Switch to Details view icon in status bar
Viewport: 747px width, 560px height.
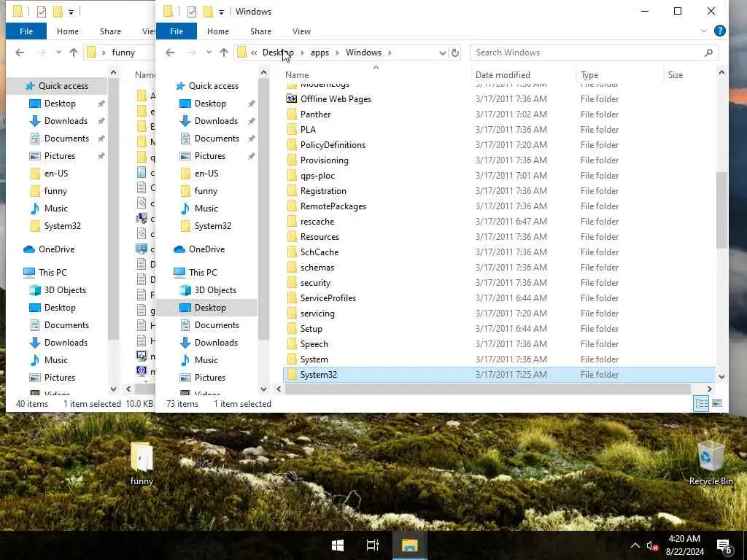click(701, 403)
